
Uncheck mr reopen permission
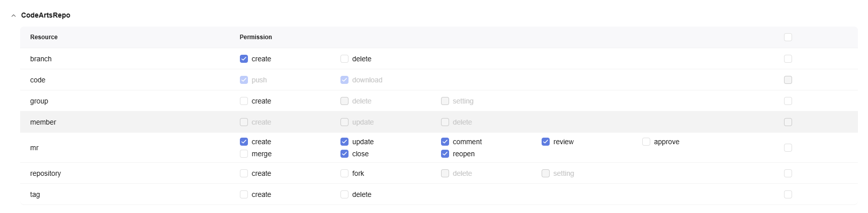(x=445, y=154)
